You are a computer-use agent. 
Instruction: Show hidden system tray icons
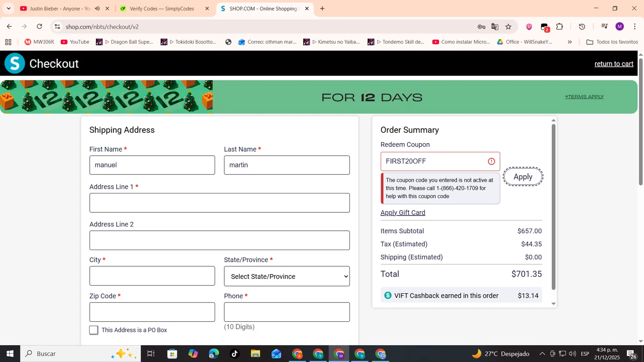point(542,354)
